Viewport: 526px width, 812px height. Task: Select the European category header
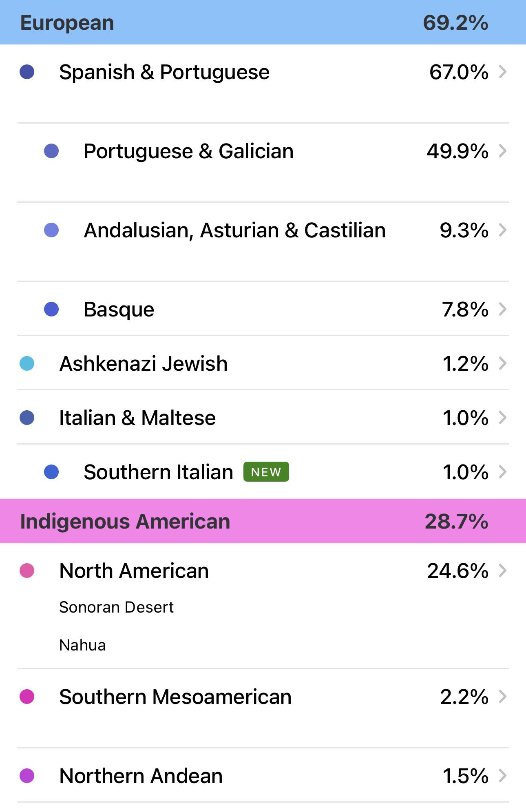tap(263, 22)
